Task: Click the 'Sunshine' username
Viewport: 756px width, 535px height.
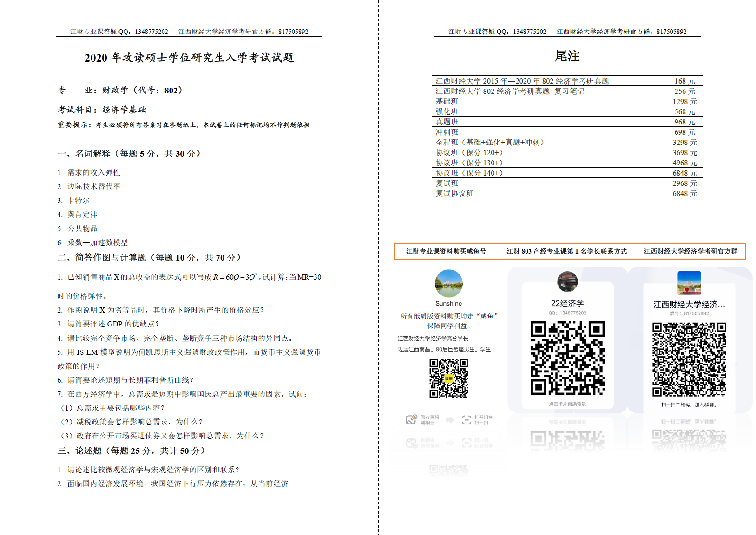Action: tap(448, 303)
